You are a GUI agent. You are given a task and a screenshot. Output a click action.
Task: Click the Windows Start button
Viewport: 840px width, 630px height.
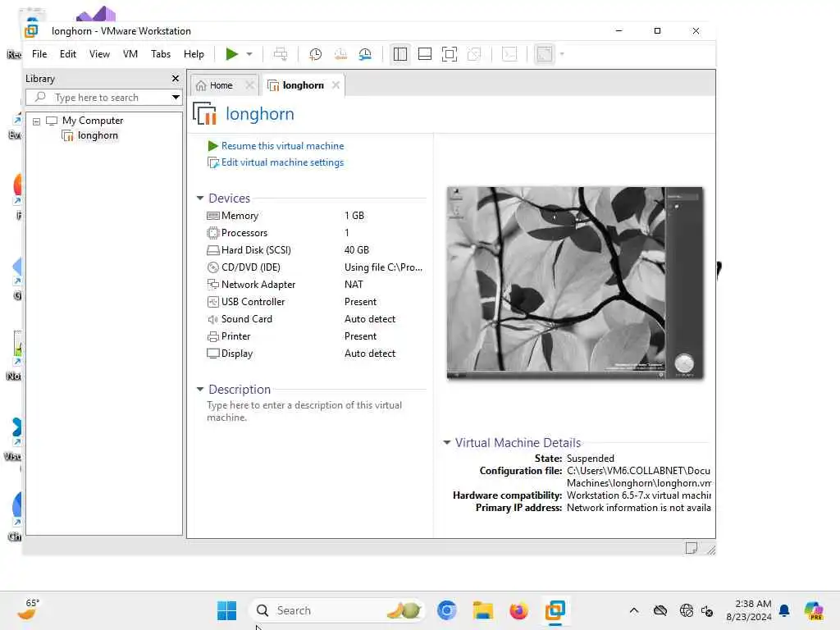(226, 610)
